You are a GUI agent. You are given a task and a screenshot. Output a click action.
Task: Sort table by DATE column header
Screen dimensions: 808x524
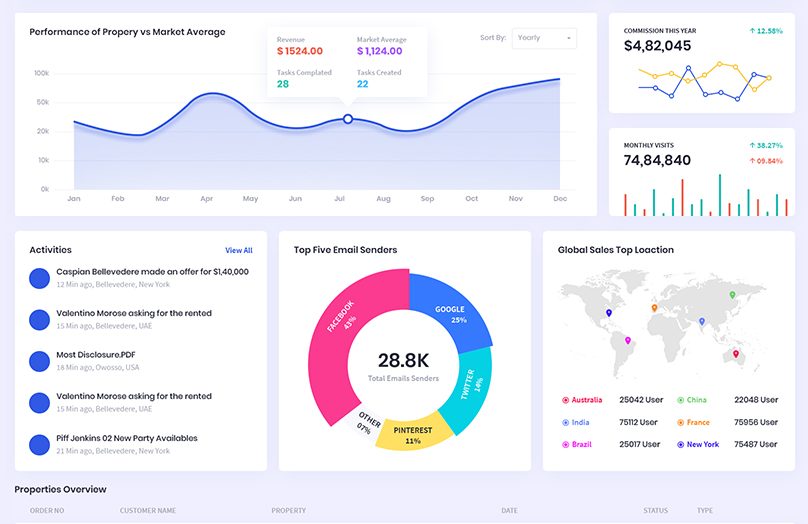pos(509,511)
